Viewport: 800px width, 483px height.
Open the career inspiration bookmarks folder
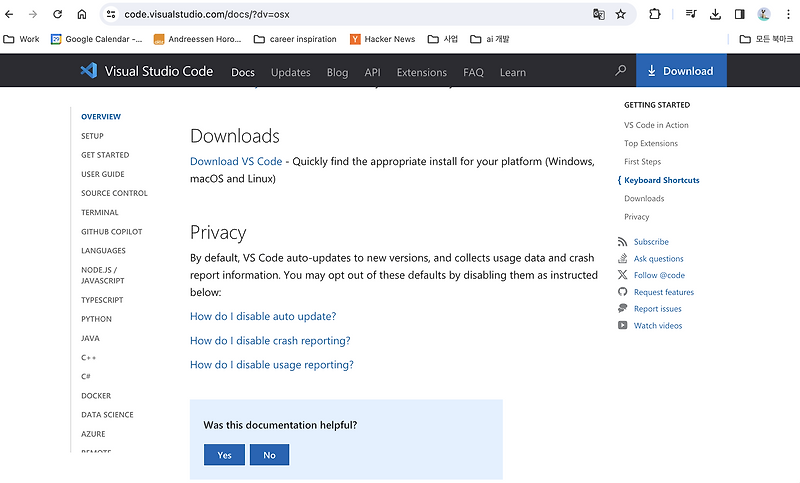pos(295,39)
